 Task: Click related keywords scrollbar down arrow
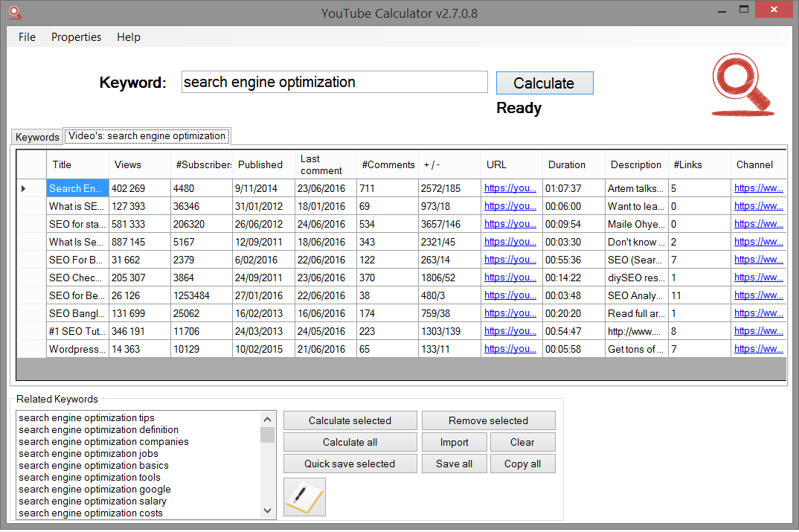[x=268, y=510]
